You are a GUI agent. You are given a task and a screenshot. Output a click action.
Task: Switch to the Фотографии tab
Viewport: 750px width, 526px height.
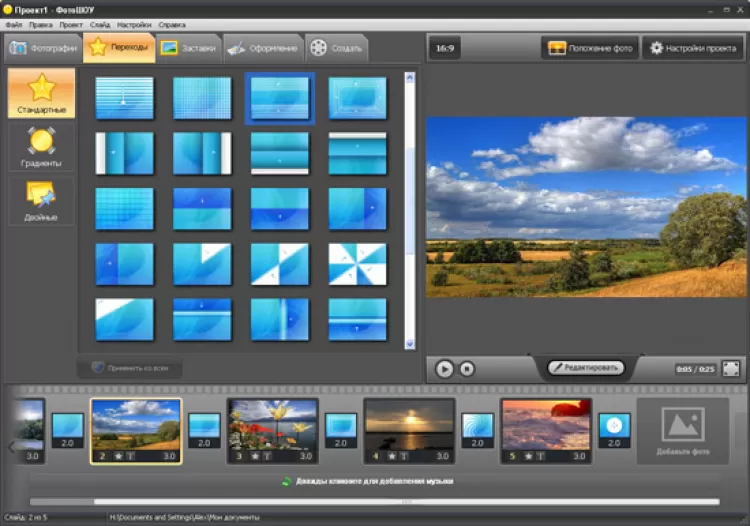(x=43, y=48)
